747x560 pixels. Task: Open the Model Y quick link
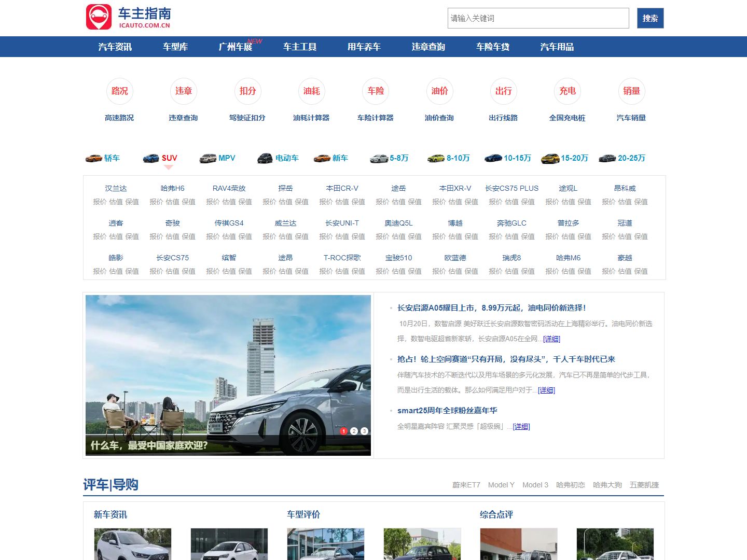tap(501, 485)
